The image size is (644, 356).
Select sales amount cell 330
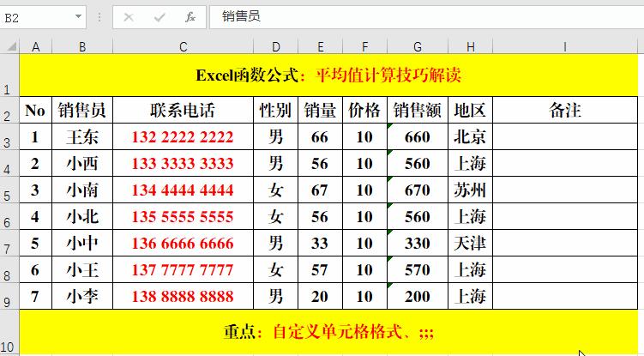point(418,243)
